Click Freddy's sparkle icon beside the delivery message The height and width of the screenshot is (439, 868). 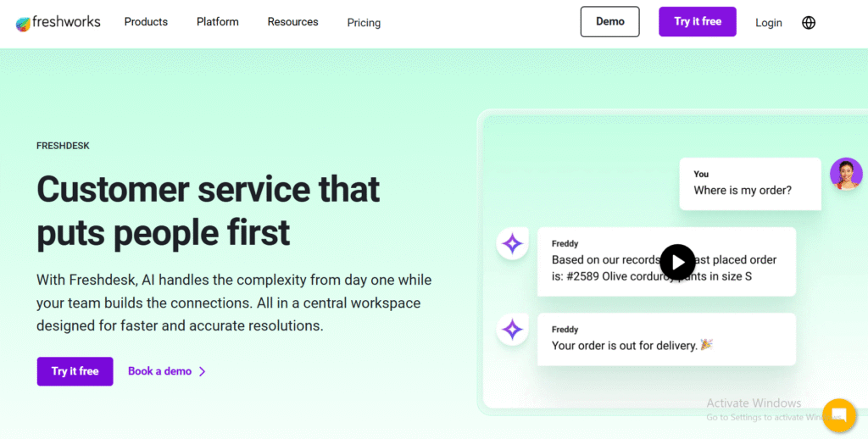(x=512, y=330)
